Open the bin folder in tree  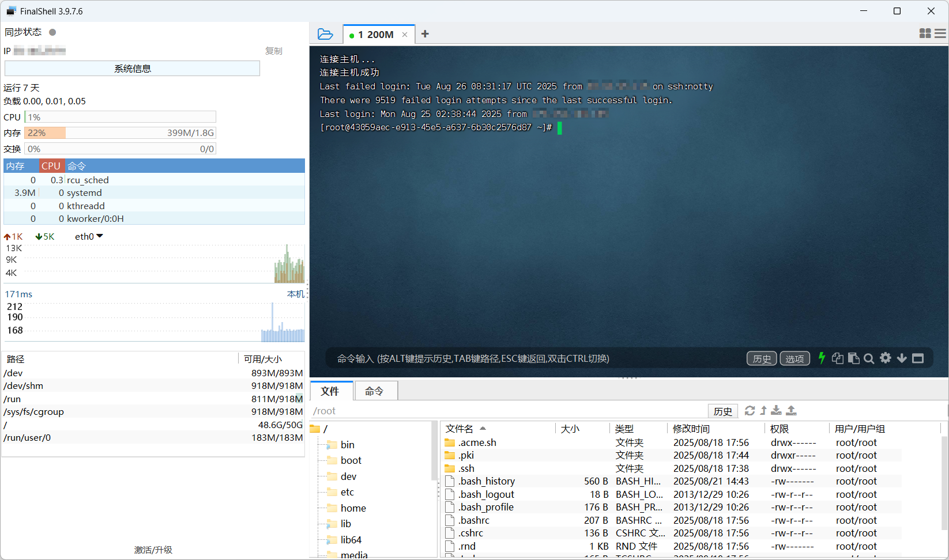[348, 445]
